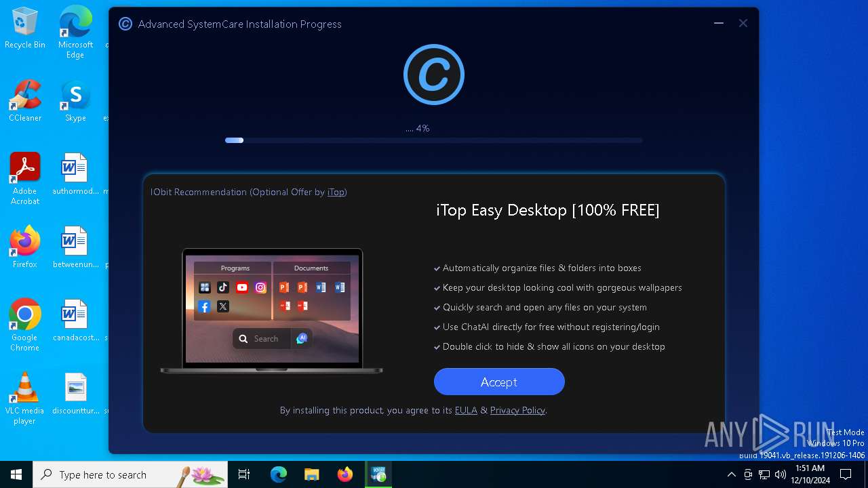This screenshot has width=868, height=488.
Task: Click the Advanced SystemCare title bar icon
Action: 125,24
